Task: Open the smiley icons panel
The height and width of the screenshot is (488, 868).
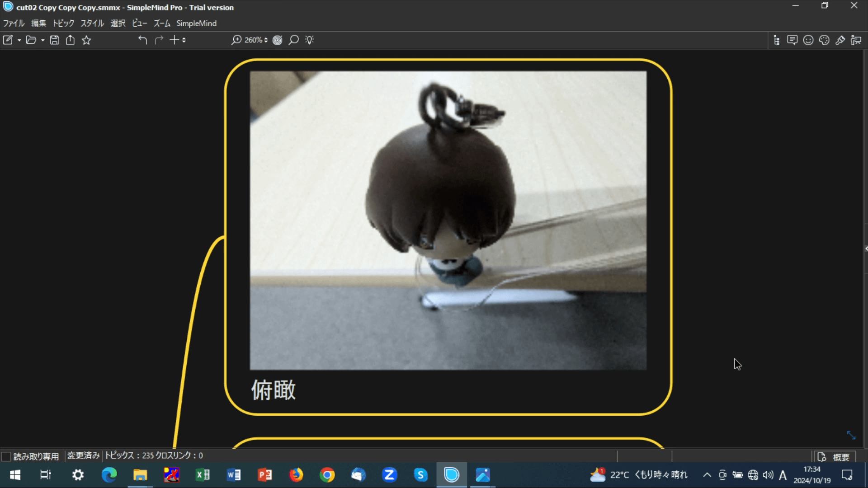Action: click(808, 40)
